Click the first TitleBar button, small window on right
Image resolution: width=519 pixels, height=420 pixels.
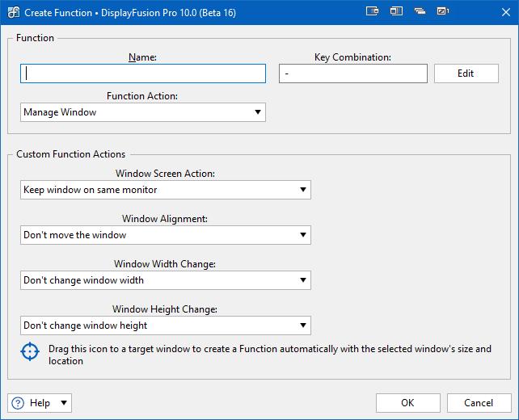[x=373, y=11]
